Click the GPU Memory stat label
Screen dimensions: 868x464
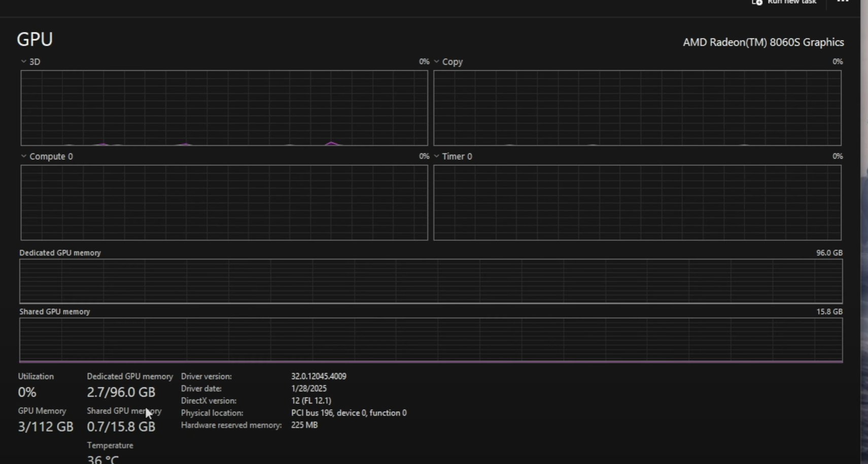42,411
